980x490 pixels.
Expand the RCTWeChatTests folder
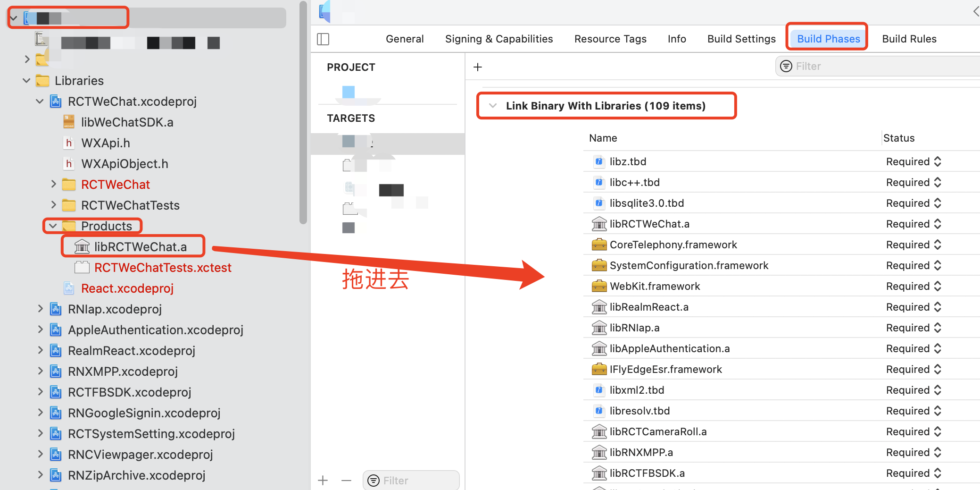pyautogui.click(x=53, y=205)
